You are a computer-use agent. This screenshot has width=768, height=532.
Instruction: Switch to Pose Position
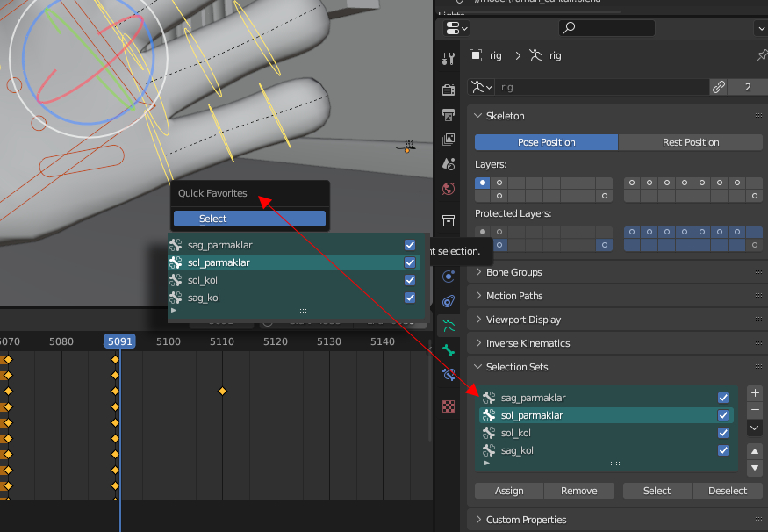coord(546,142)
